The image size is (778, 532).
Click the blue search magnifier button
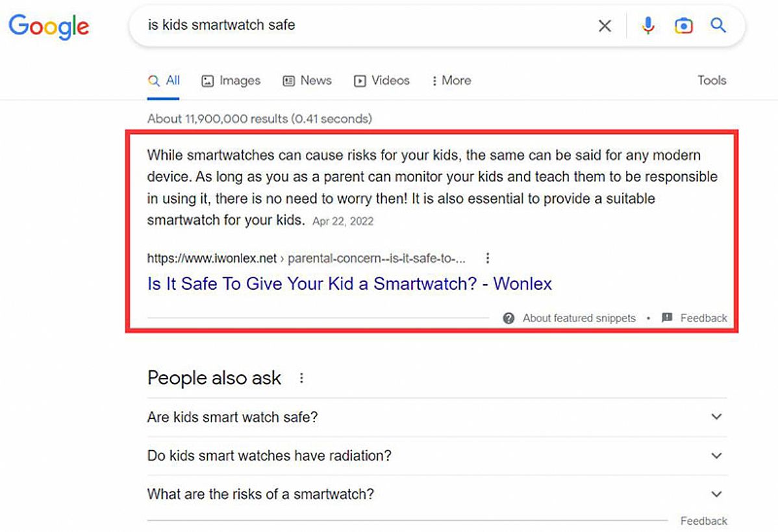[x=718, y=26]
